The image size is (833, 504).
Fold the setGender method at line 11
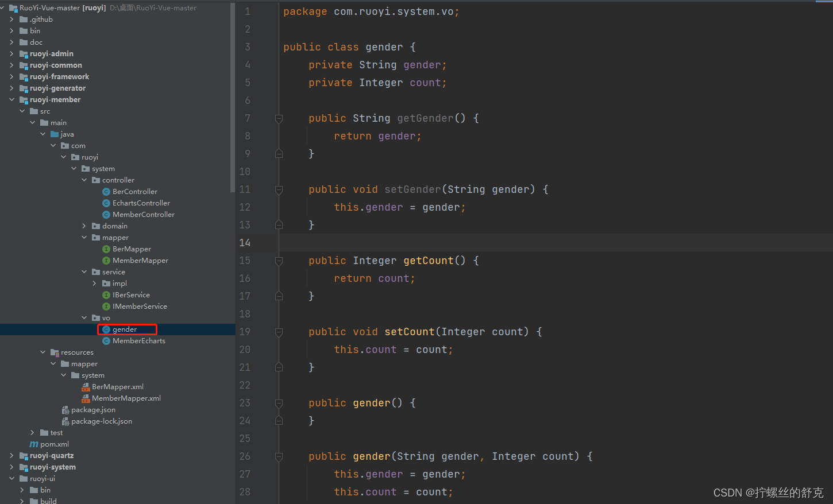click(x=279, y=190)
